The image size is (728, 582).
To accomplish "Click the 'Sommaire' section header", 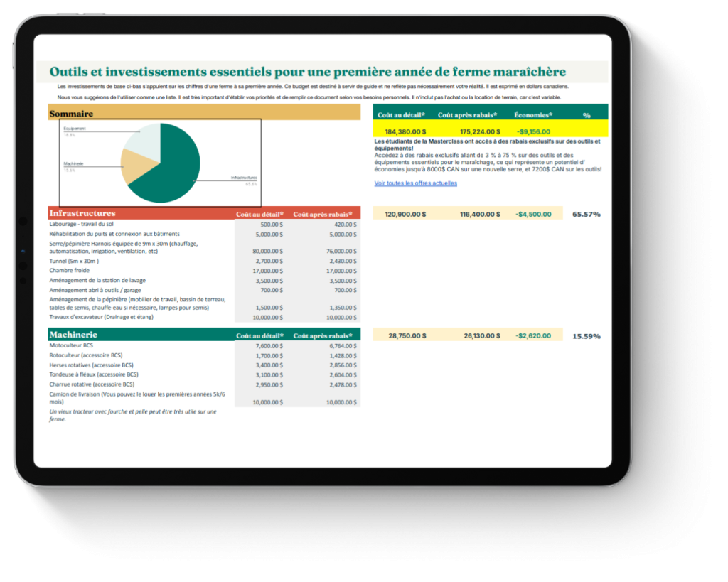I will pos(204,113).
